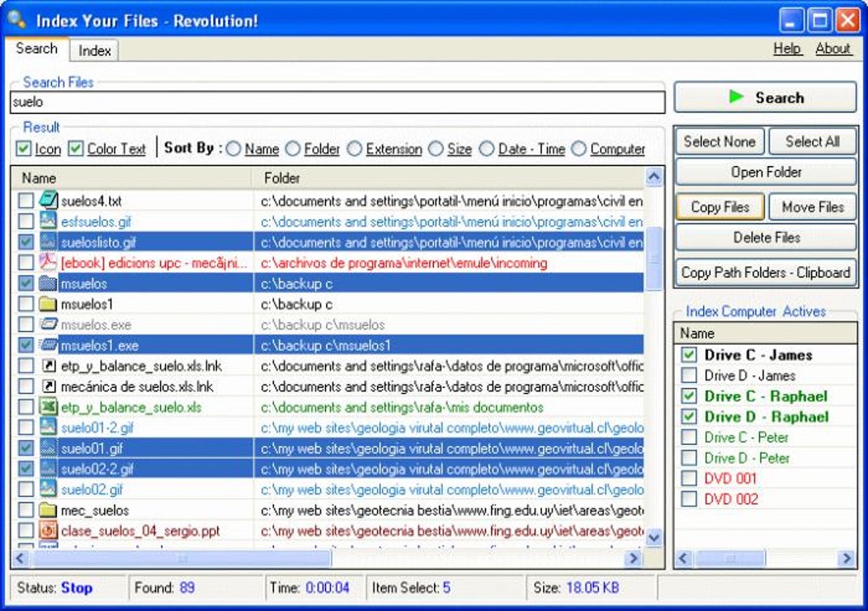Viewport: 868px width, 611px height.
Task: Switch to the Search tab
Action: pyautogui.click(x=37, y=49)
